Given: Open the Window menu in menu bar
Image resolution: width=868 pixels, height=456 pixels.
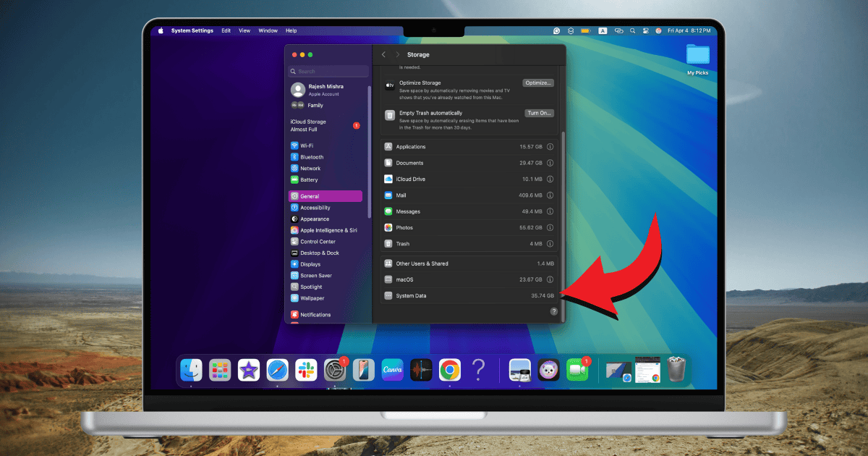Looking at the screenshot, I should [268, 31].
